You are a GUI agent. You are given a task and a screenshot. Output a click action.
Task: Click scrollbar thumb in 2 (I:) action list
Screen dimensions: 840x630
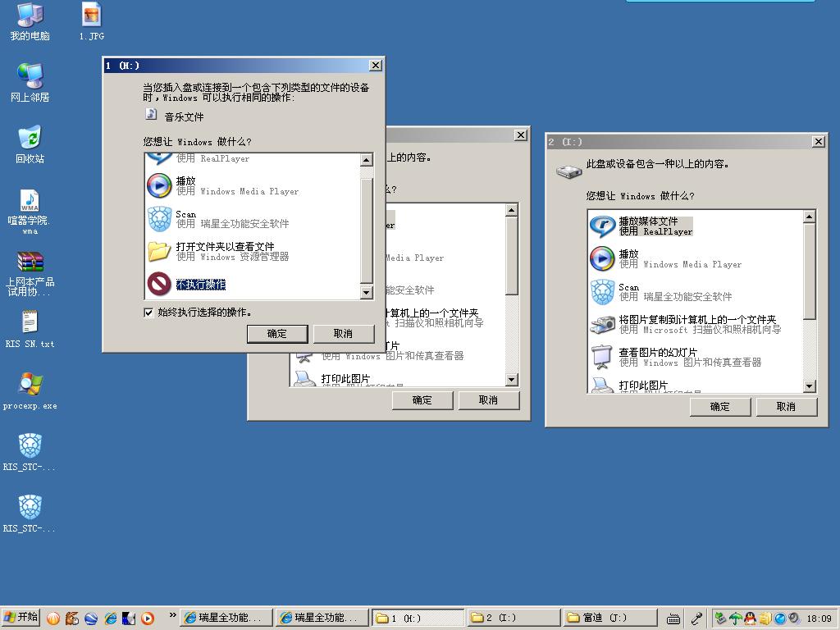[810, 271]
